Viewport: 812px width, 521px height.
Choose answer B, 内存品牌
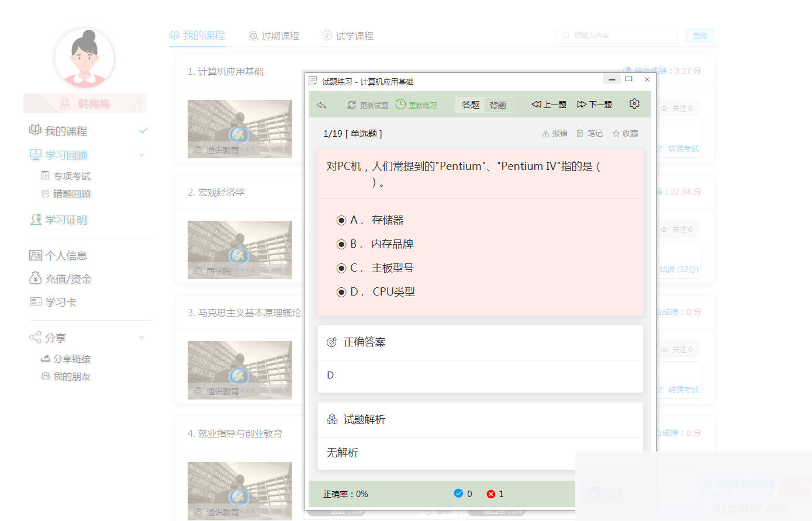[x=341, y=244]
